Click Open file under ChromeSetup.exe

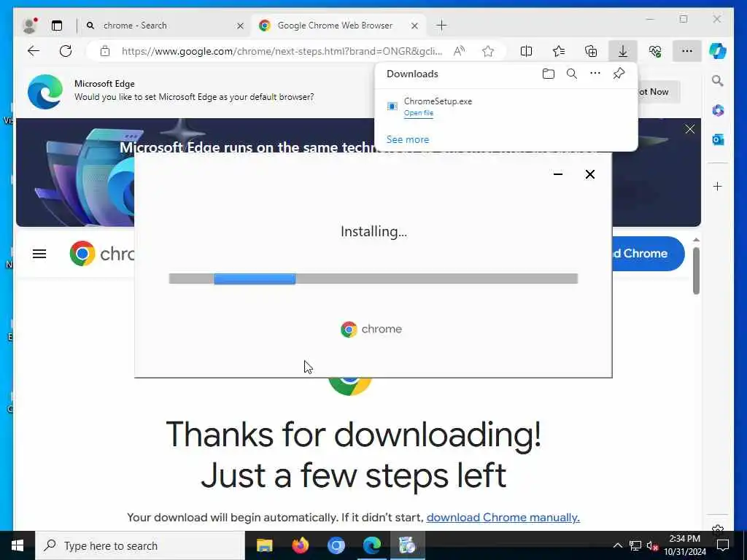coord(419,113)
